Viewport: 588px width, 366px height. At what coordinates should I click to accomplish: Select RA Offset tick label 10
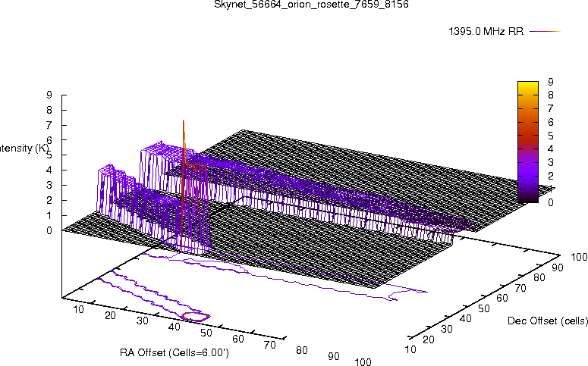pos(78,309)
